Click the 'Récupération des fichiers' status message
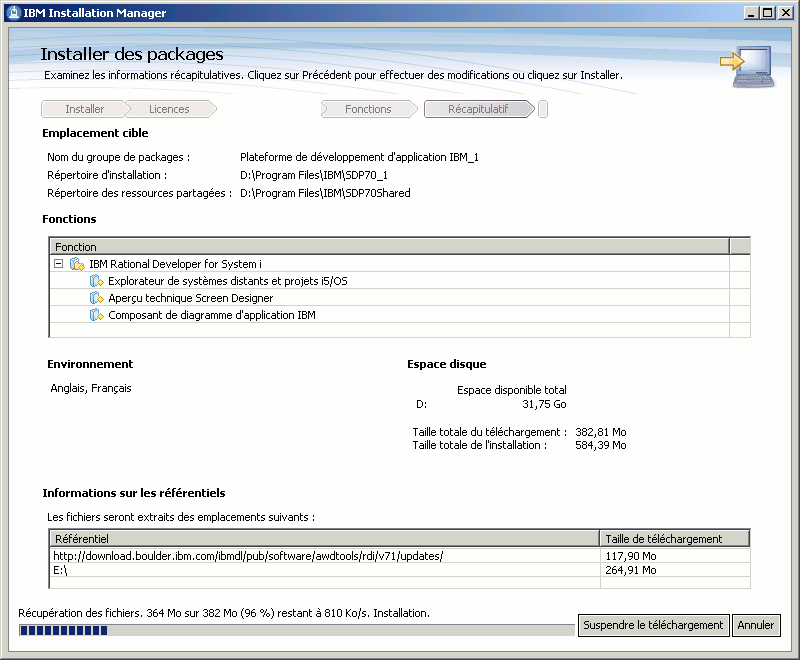This screenshot has width=800, height=660. [224, 613]
